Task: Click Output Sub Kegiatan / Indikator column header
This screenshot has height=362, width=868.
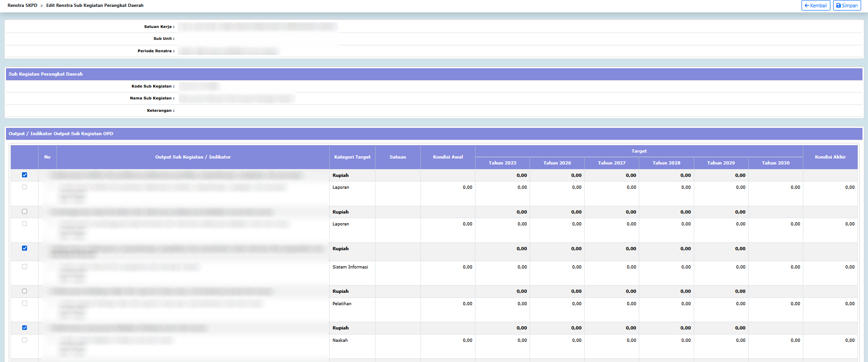Action: pos(193,157)
